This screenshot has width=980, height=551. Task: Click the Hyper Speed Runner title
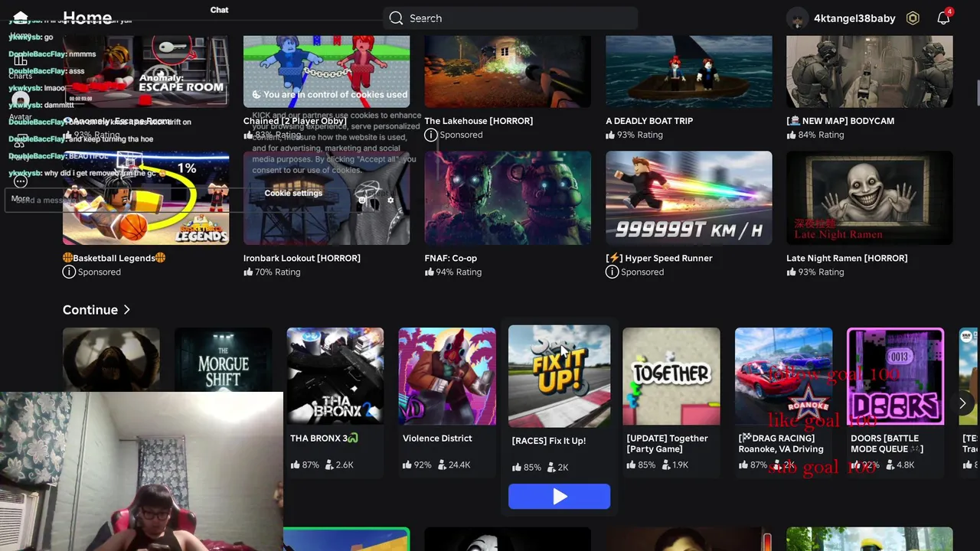click(659, 258)
